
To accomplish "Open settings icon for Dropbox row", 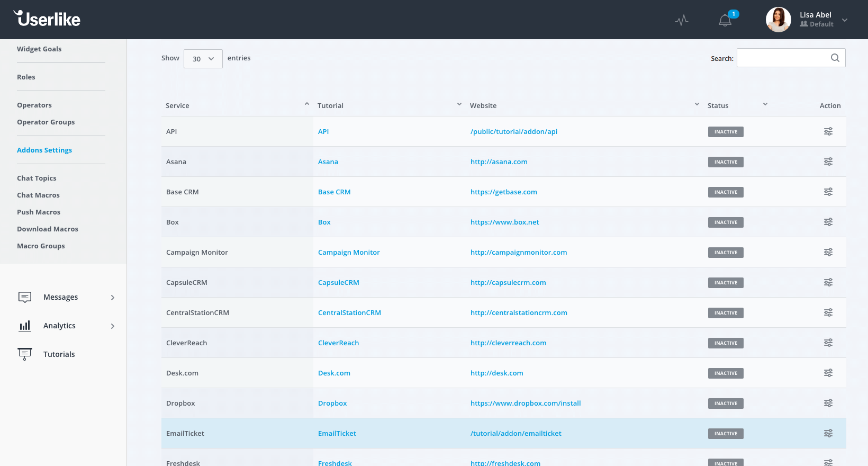I will click(x=828, y=403).
